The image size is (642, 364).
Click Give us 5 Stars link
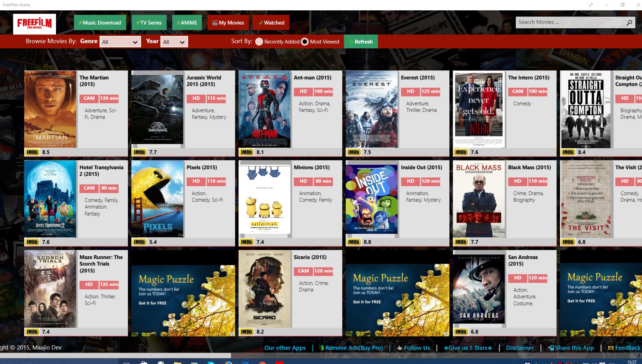(x=468, y=348)
